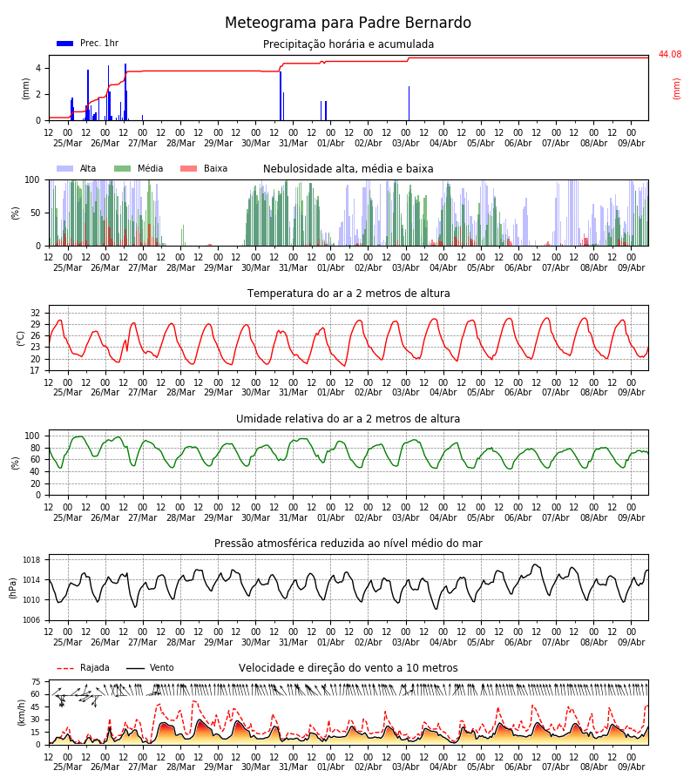Click the black Vento legend line
The height and width of the screenshot is (784, 697).
click(135, 668)
